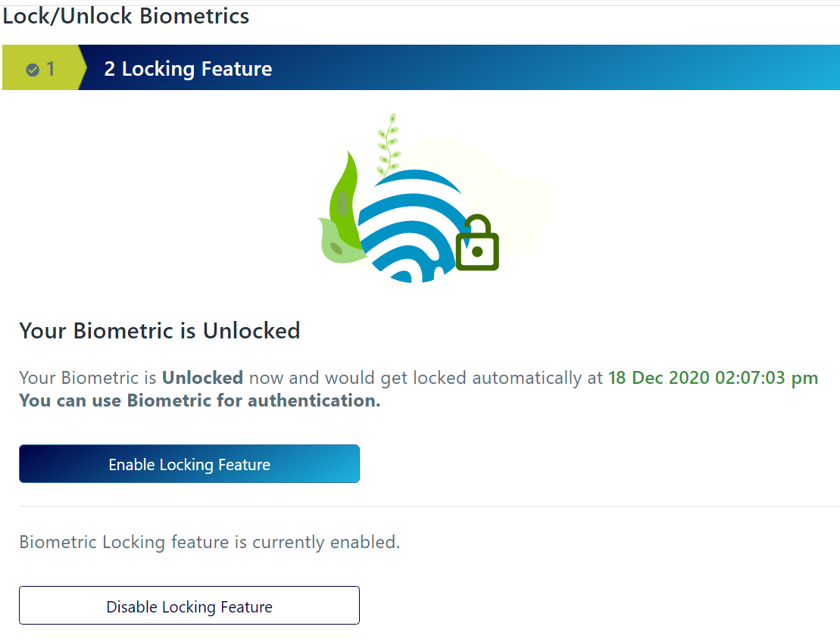
Task: Click the Lock/Unlock Biometrics page title
Action: [x=125, y=15]
